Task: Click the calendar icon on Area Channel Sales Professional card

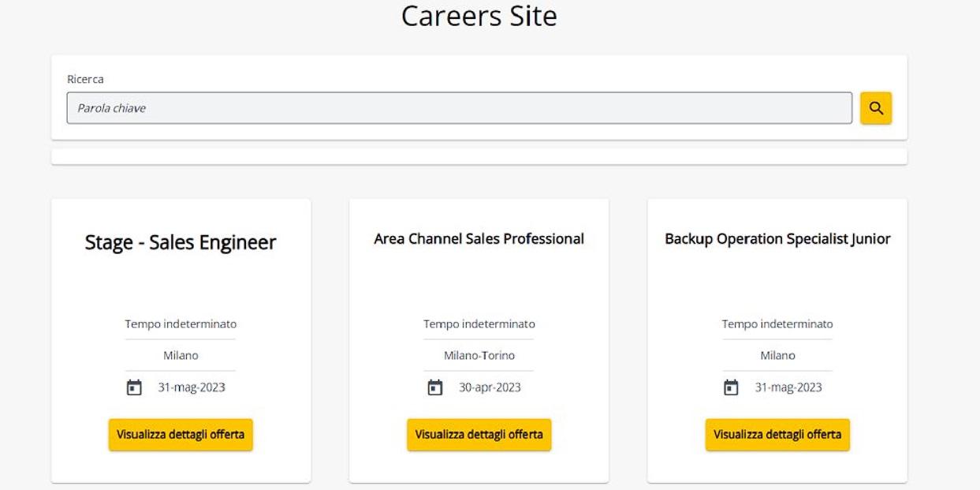Action: [434, 387]
